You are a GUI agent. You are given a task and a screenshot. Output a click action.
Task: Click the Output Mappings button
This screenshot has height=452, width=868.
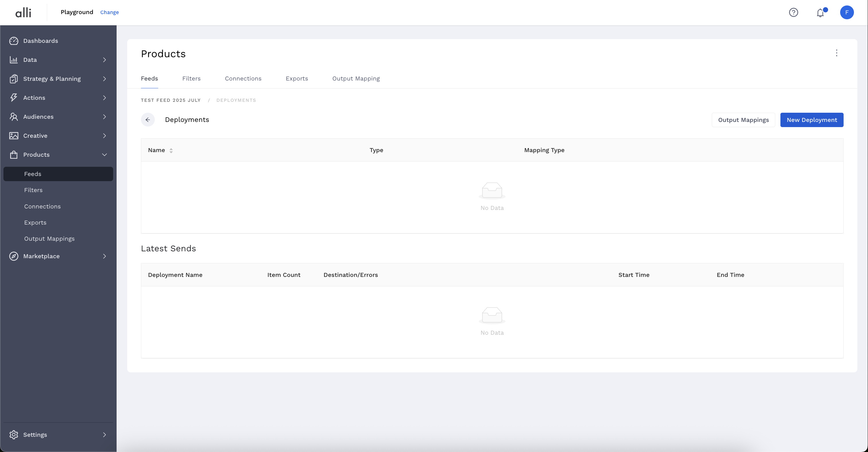(x=743, y=120)
